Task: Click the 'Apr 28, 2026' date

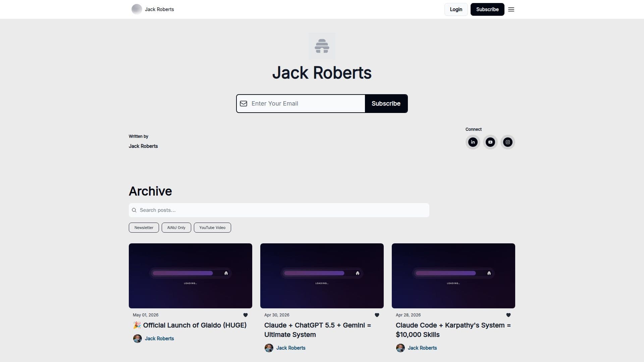Action: [408, 315]
